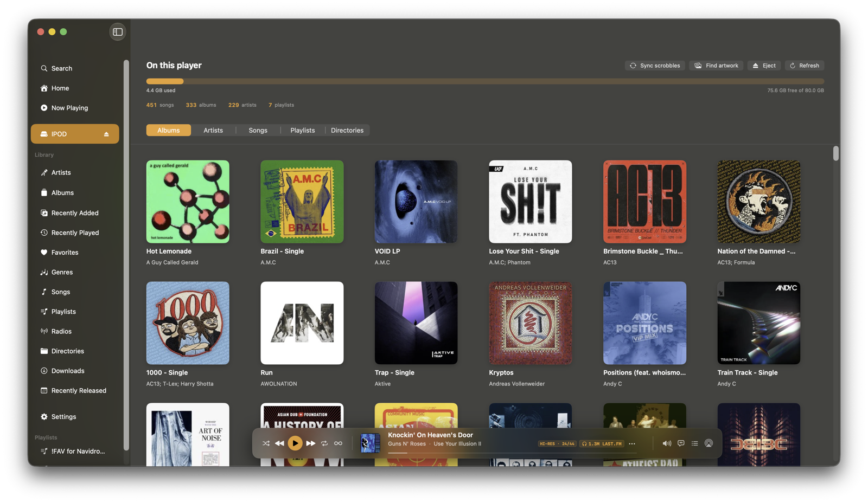Viewport: 868px width, 503px height.
Task: Toggle the sidebar visibility icon
Action: click(118, 32)
